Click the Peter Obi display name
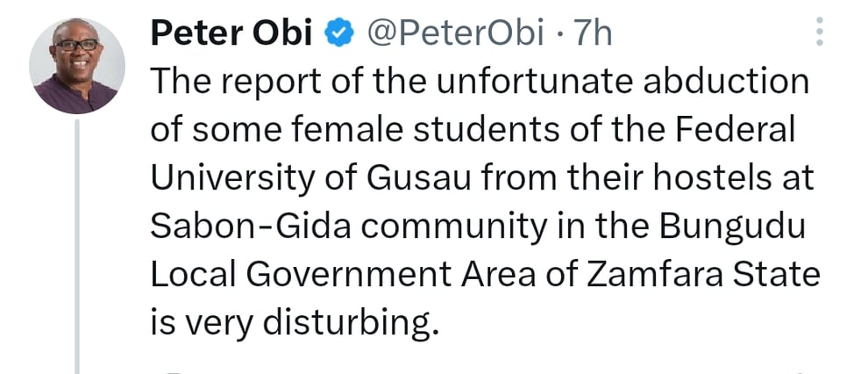868x374 pixels. (231, 35)
